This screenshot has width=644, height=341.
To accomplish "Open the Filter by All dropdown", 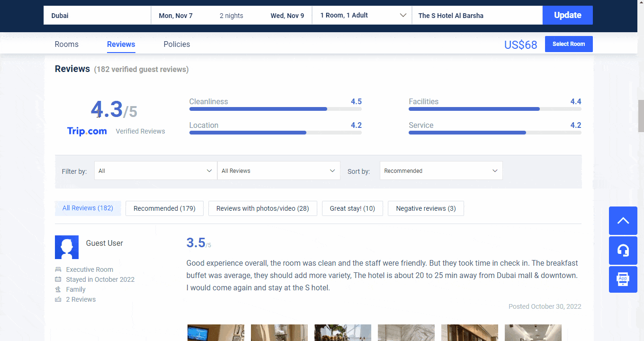I will 155,170.
